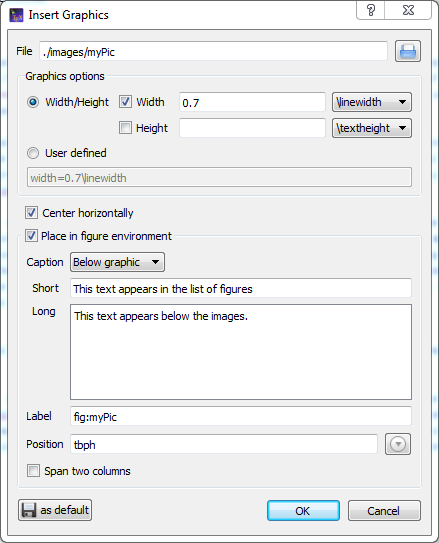Toggle Place in figure environment checkbox
Screen dimensions: 439x543
coord(31,236)
